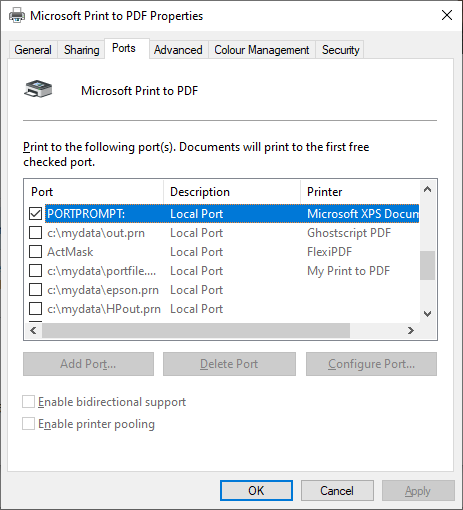This screenshot has height=510, width=463.
Task: Check the c:\mydata\portfile port checkbox
Action: coord(35,271)
